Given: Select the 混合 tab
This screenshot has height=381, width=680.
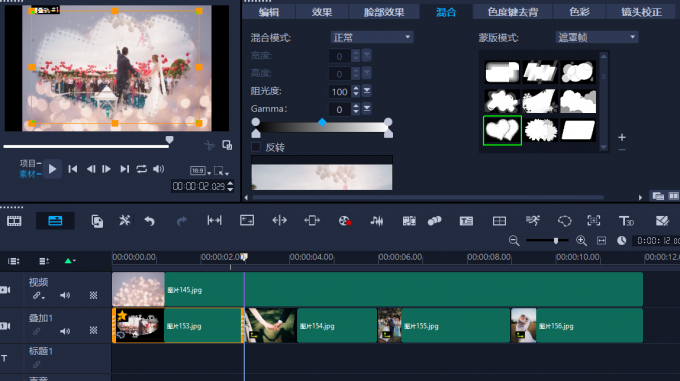Looking at the screenshot, I should click(x=446, y=12).
